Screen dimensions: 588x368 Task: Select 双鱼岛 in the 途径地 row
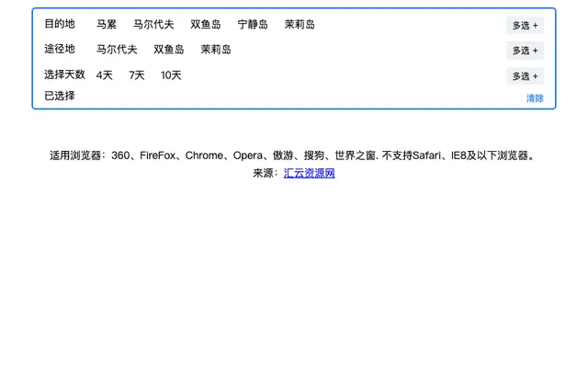[x=169, y=49]
